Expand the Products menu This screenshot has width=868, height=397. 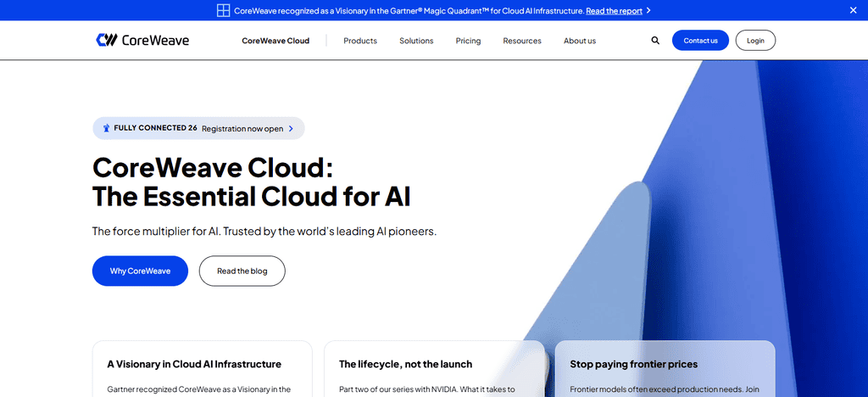coord(360,41)
